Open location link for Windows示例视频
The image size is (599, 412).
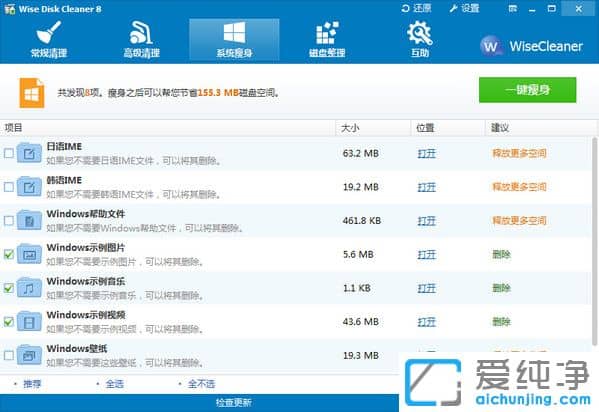pyautogui.click(x=427, y=322)
